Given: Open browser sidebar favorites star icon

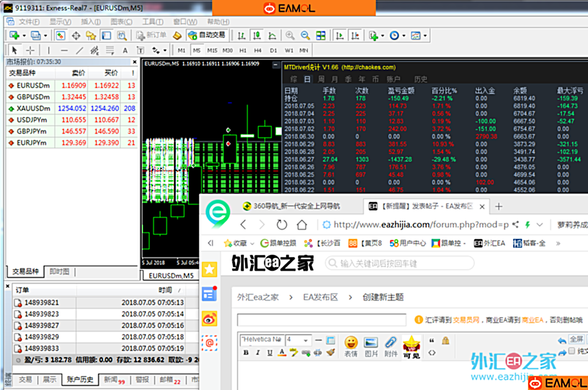Looking at the screenshot, I should pos(209,269).
